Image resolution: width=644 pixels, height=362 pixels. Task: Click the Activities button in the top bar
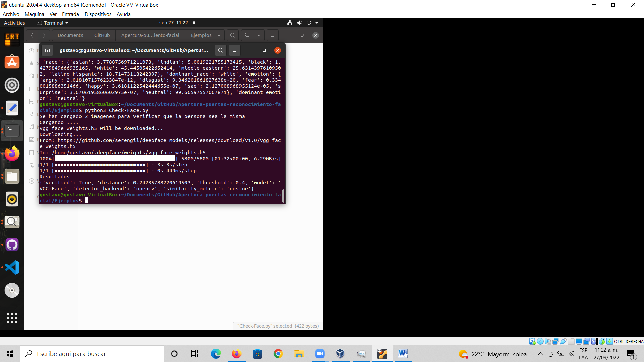[14, 23]
